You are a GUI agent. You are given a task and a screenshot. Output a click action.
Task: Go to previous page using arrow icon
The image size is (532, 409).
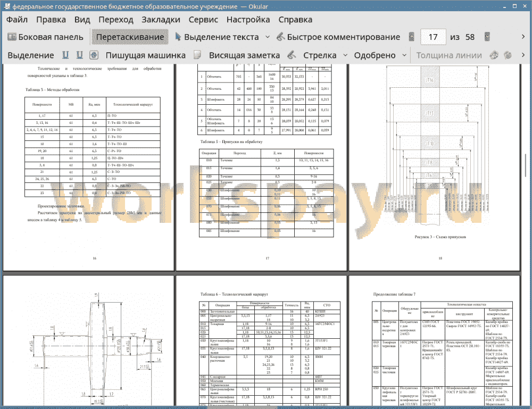pos(412,37)
